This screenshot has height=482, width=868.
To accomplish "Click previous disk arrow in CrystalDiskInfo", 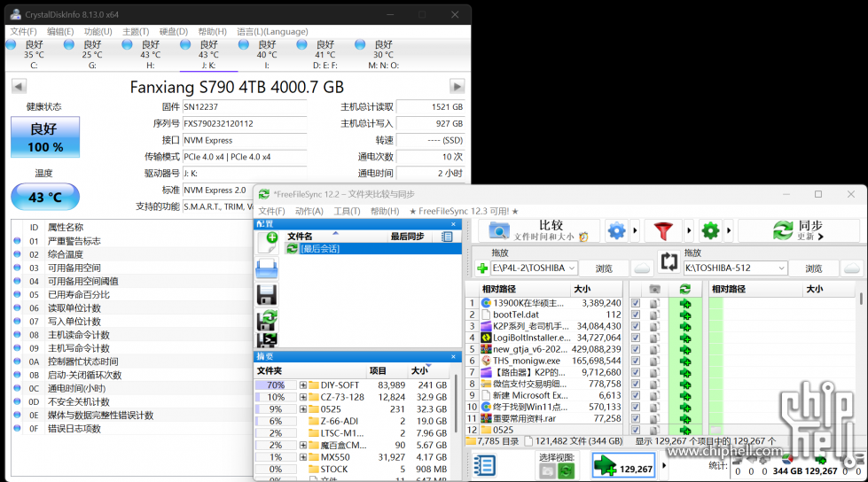I will [x=19, y=86].
